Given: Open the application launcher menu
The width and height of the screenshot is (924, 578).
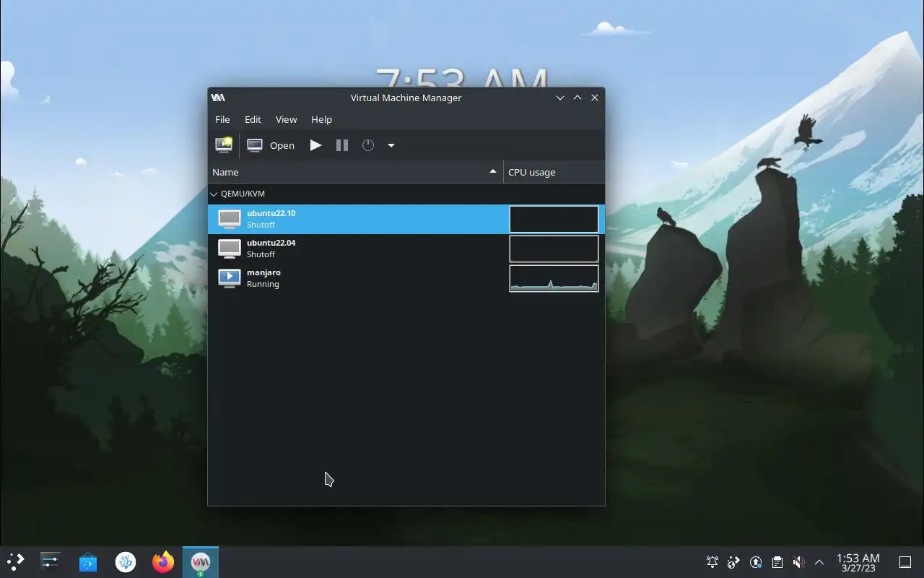Looking at the screenshot, I should click(15, 561).
